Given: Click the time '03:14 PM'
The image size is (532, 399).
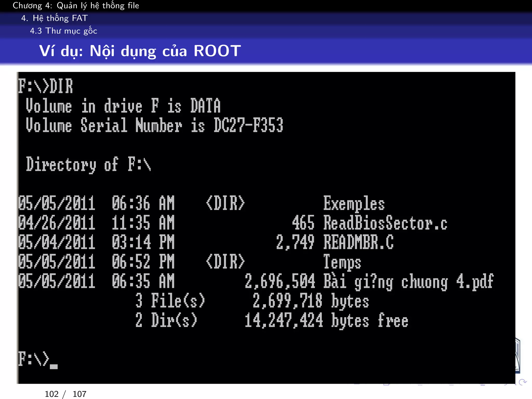Looking at the screenshot, I should (x=143, y=242).
